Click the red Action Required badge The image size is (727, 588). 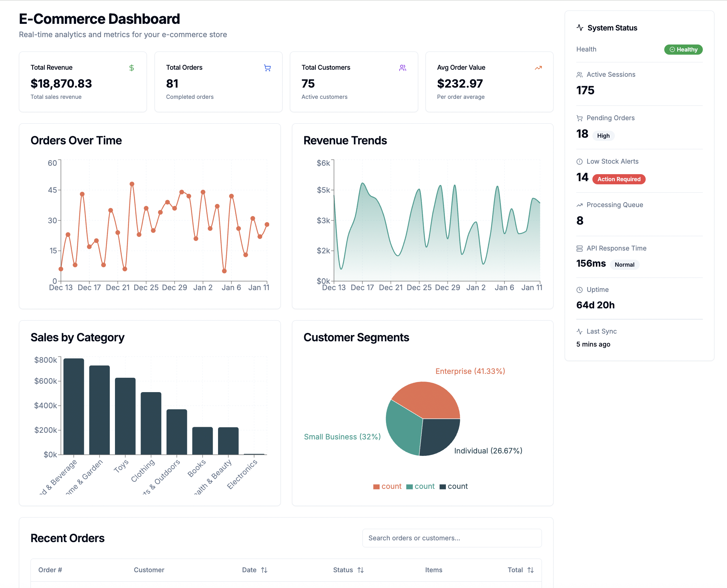[619, 179]
